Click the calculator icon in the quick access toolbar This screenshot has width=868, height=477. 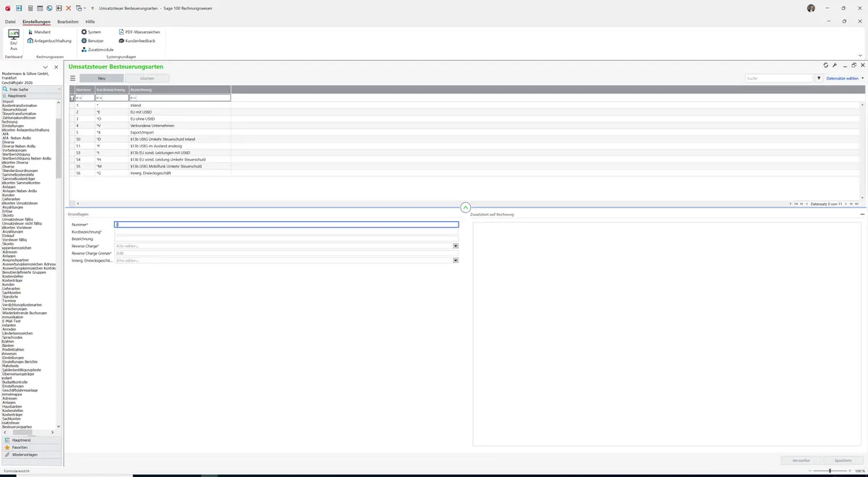[30, 8]
